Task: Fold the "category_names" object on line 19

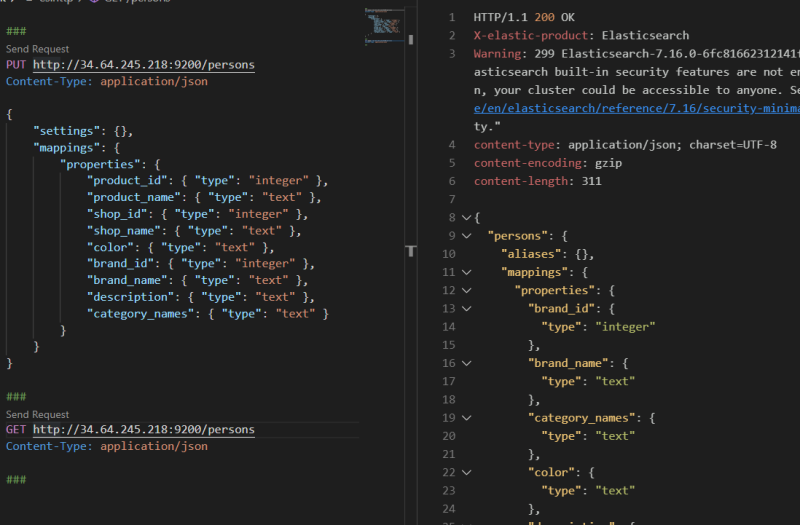Action: pos(466,418)
